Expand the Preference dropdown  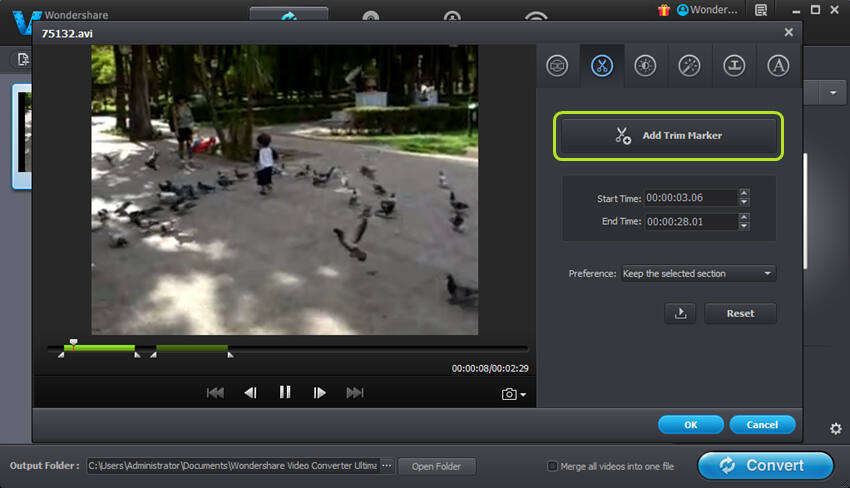[767, 273]
